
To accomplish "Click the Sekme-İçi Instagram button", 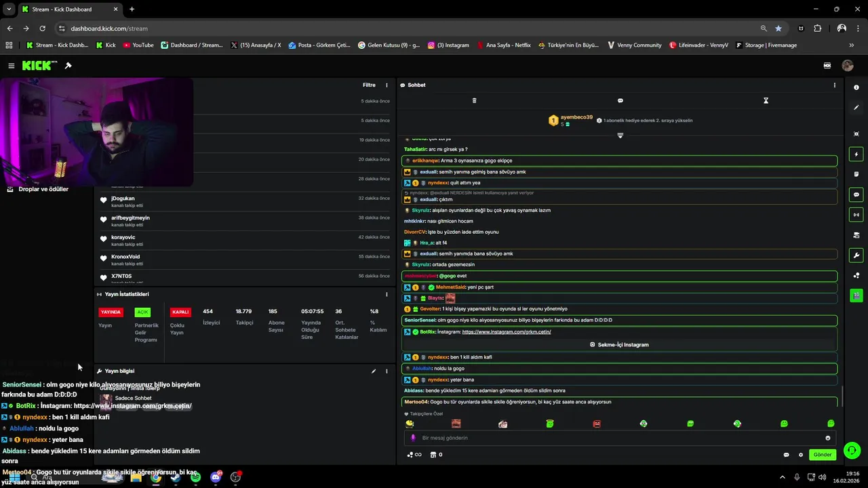I will tap(619, 344).
